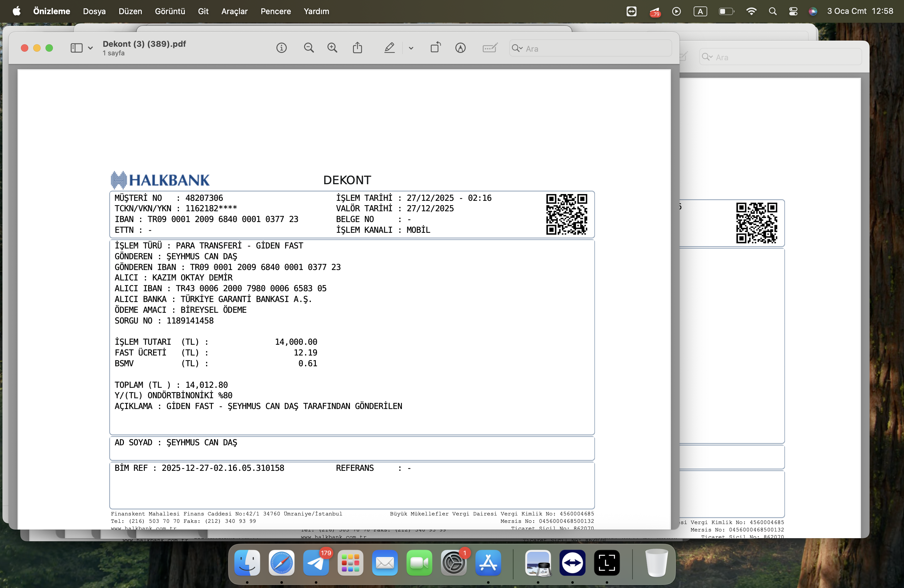Toggle the sidebar view button
904x588 pixels.
pyautogui.click(x=76, y=48)
